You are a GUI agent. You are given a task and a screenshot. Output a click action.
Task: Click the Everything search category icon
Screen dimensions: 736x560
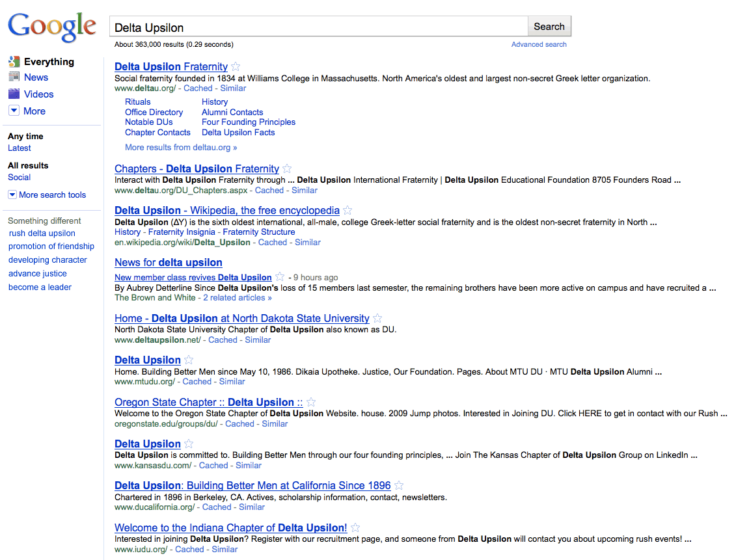coord(14,61)
